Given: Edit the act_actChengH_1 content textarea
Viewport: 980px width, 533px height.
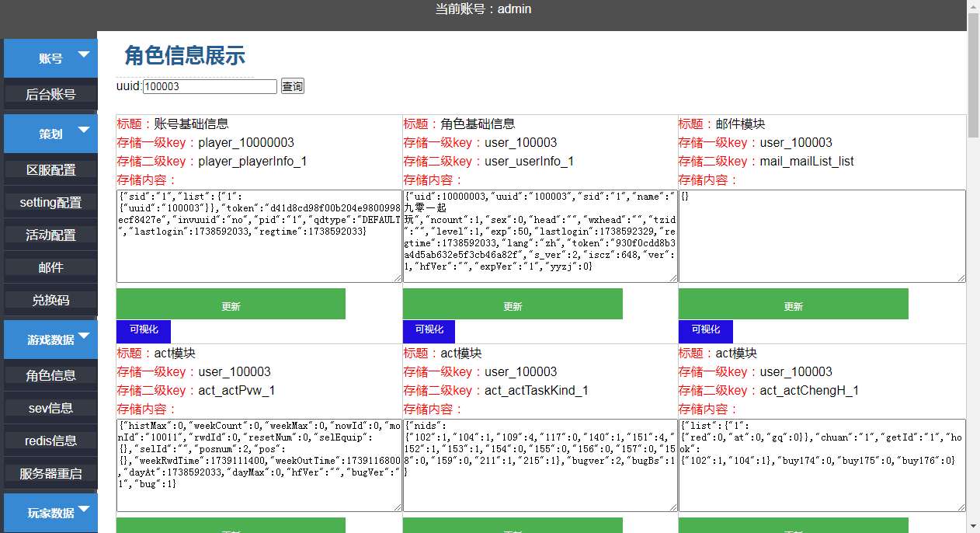Looking at the screenshot, I should 822,465.
